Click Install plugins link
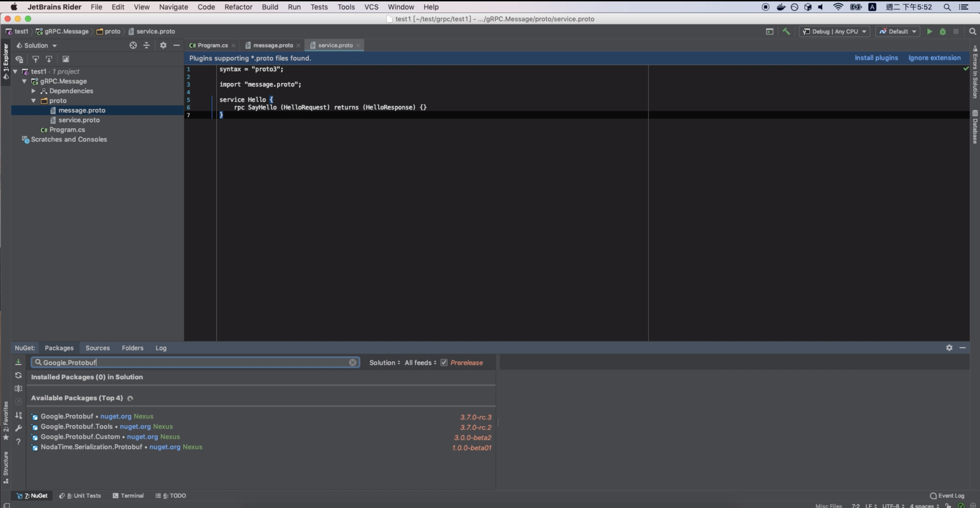This screenshot has width=980, height=508. [876, 58]
